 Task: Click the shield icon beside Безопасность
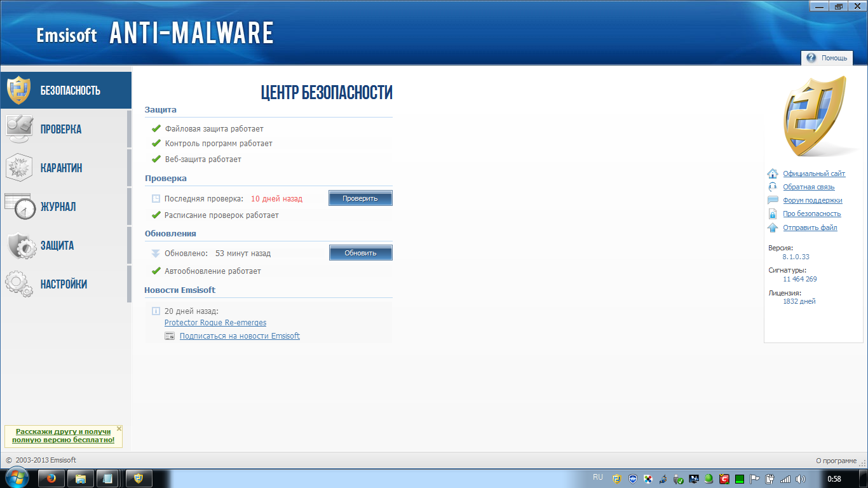pyautogui.click(x=19, y=90)
